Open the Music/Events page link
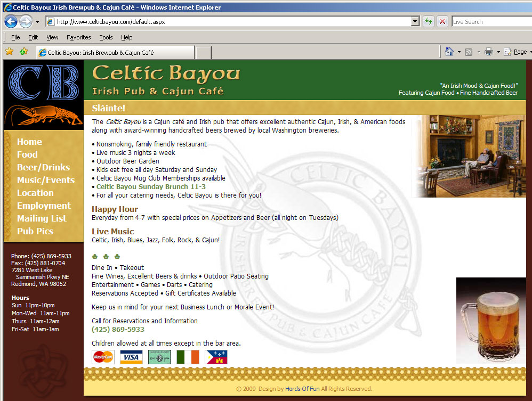This screenshot has width=532, height=401. 46,181
